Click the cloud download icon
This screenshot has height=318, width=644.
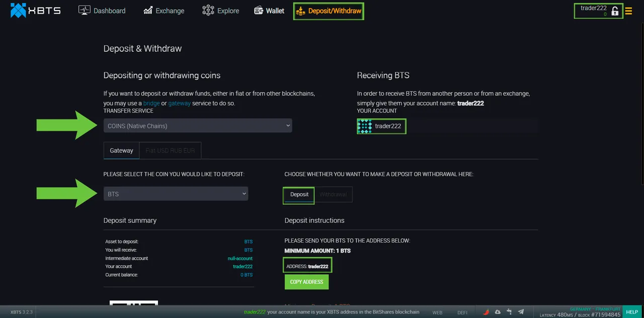click(498, 312)
